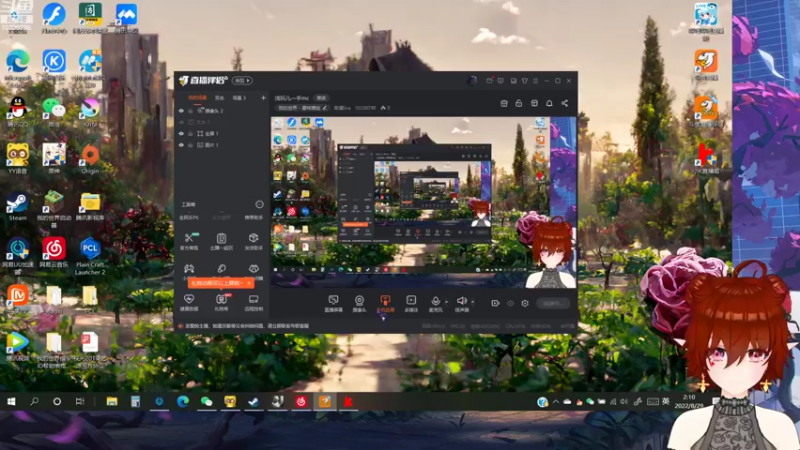Open the bell notifications icon in live companion
This screenshot has width=800, height=450.
click(549, 103)
